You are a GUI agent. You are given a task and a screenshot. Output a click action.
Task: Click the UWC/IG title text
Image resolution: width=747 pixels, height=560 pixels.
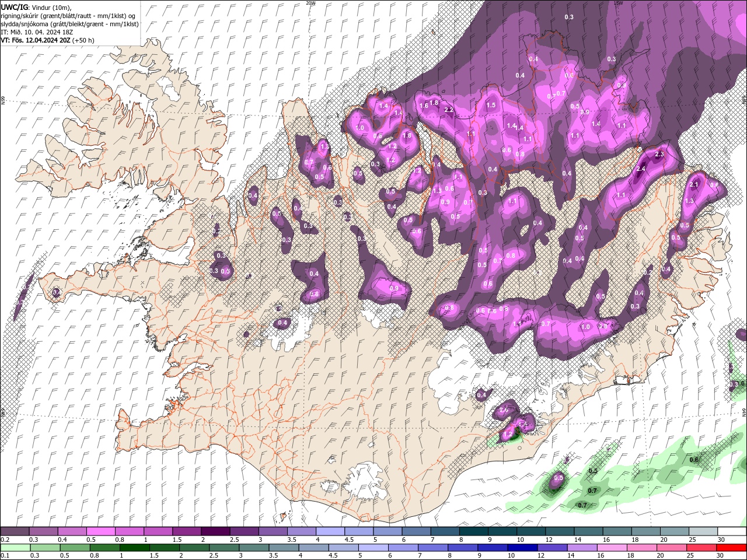(x=14, y=6)
